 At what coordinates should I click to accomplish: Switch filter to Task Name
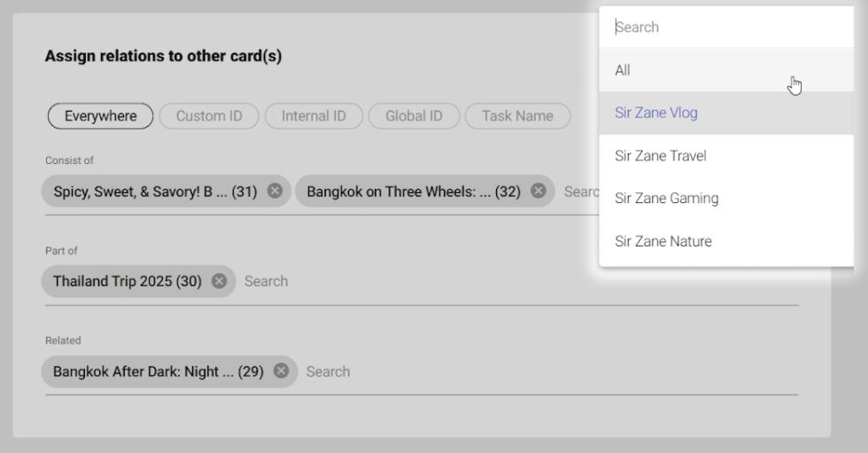pos(517,115)
